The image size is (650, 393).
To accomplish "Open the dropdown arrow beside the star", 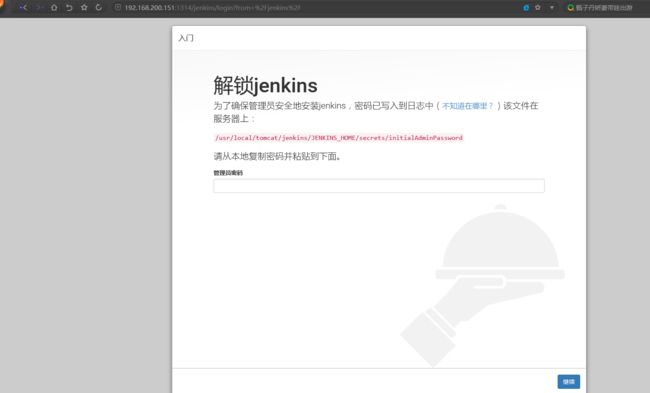I will click(x=551, y=7).
